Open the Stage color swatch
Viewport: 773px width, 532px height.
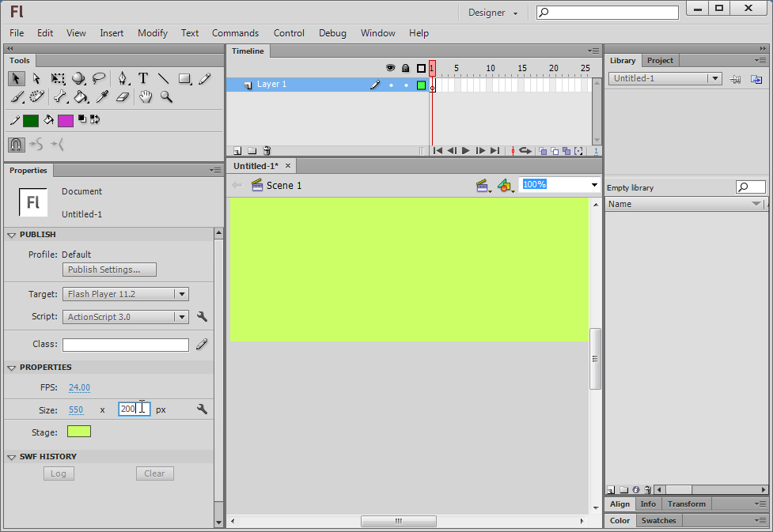click(x=79, y=432)
